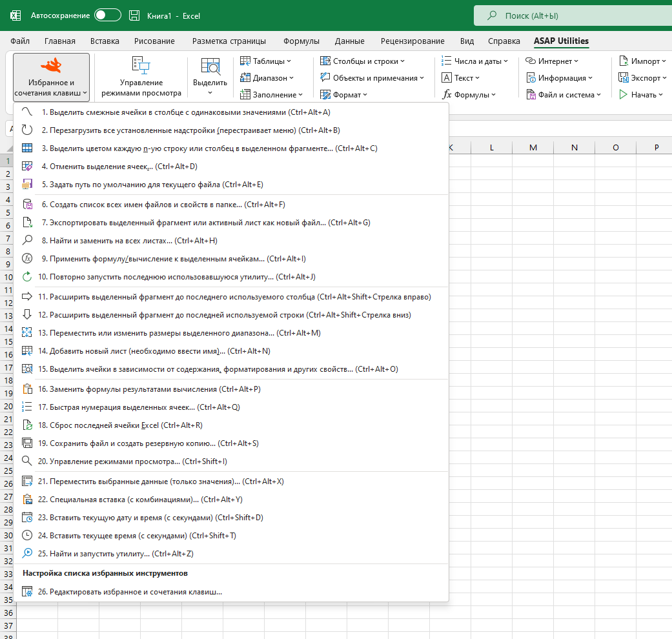Click the magnifier icon of item 20
The height and width of the screenshot is (639, 672).
(x=27, y=461)
